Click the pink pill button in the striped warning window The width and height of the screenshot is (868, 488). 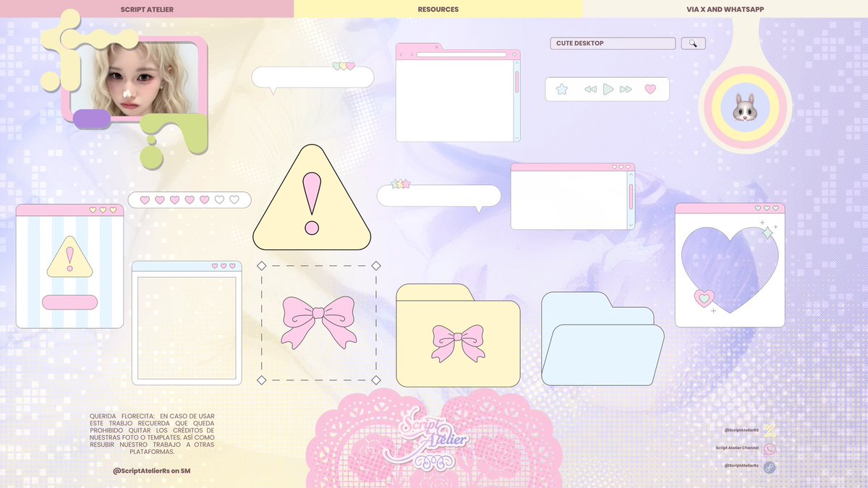tap(69, 302)
